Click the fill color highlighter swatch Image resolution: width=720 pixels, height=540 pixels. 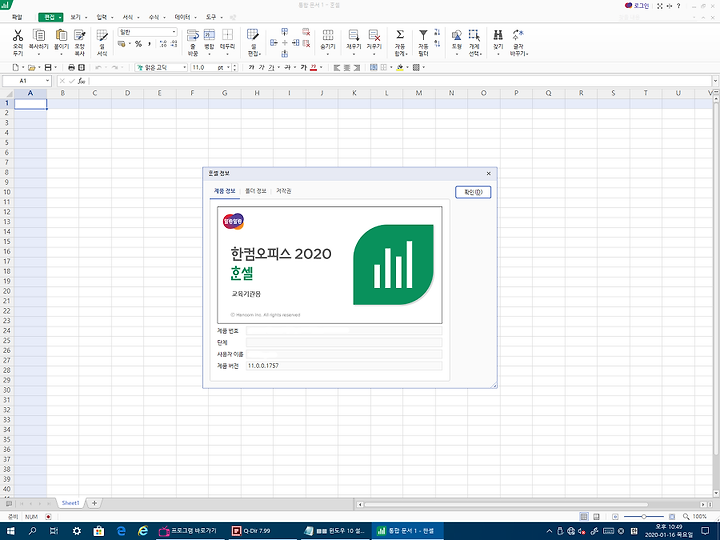click(400, 68)
